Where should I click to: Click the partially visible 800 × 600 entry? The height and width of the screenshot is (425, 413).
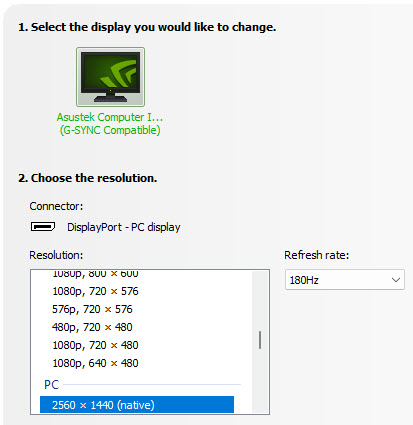(95, 274)
